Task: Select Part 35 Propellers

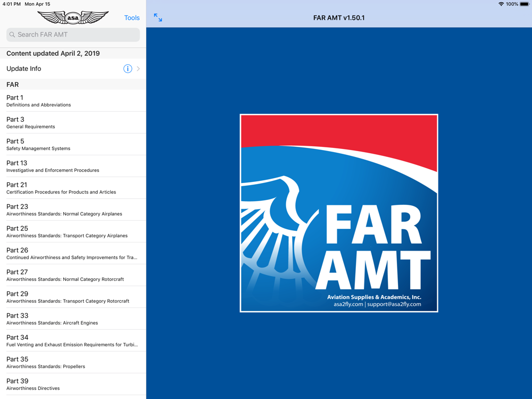Action: tap(73, 362)
